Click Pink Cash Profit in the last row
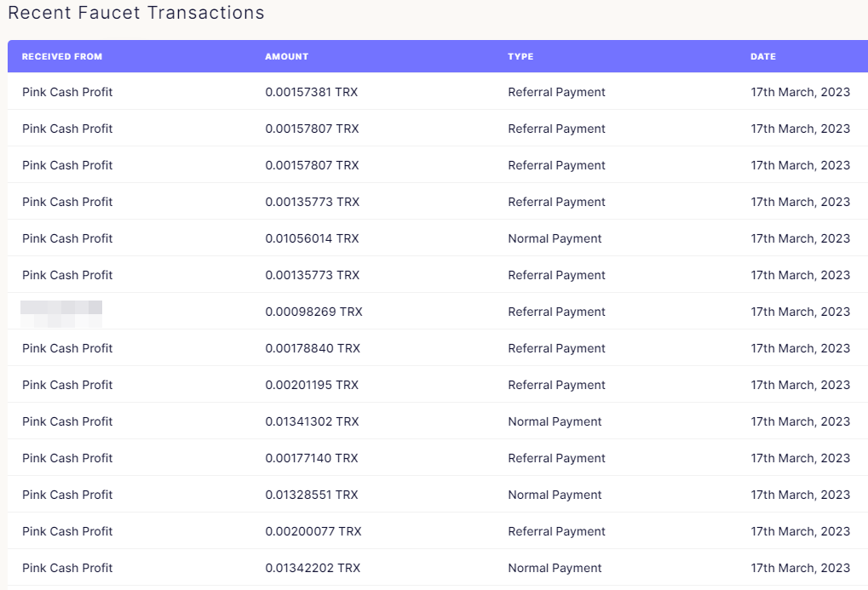 point(67,568)
